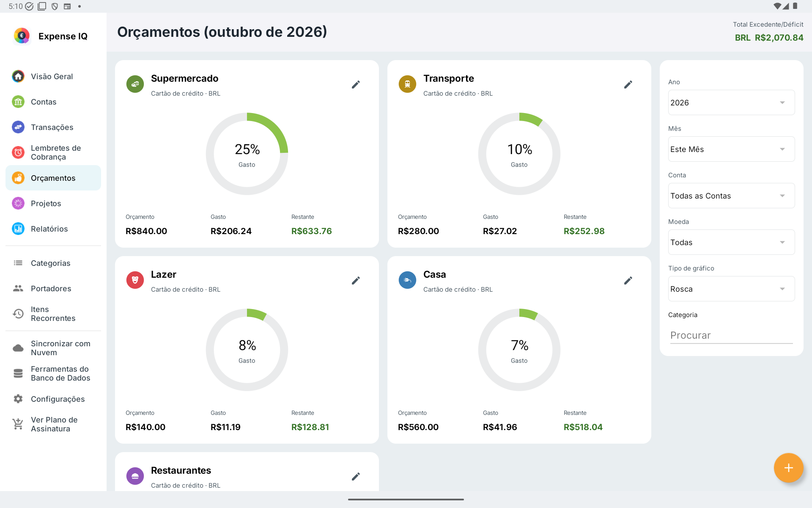Change Tipo de gráfico dropdown Rosca
This screenshot has width=812, height=508.
point(731,289)
